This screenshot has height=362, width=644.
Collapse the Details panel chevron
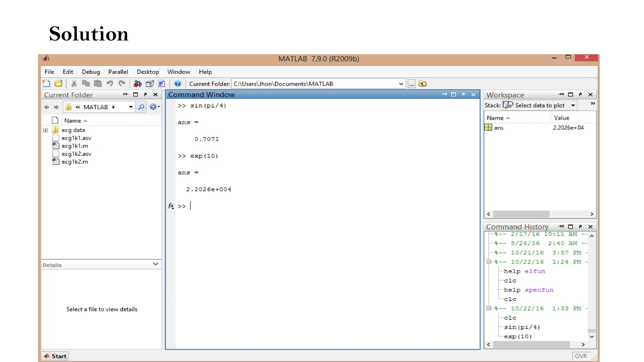click(156, 264)
